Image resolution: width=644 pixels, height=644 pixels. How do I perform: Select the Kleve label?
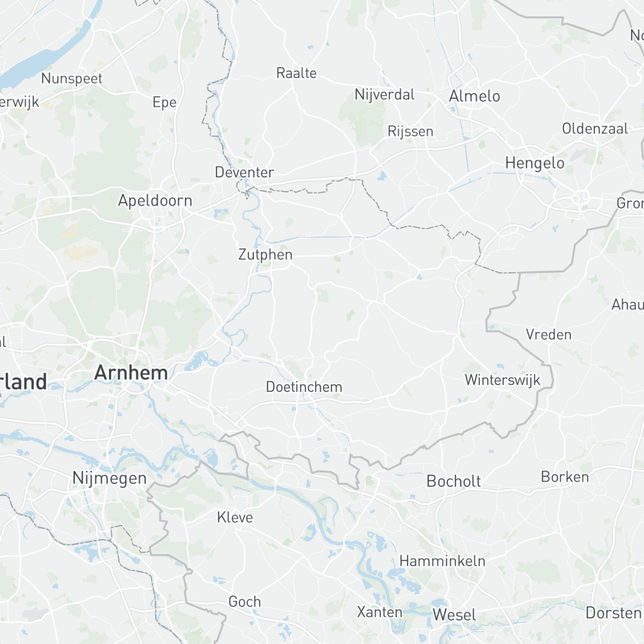(x=235, y=518)
